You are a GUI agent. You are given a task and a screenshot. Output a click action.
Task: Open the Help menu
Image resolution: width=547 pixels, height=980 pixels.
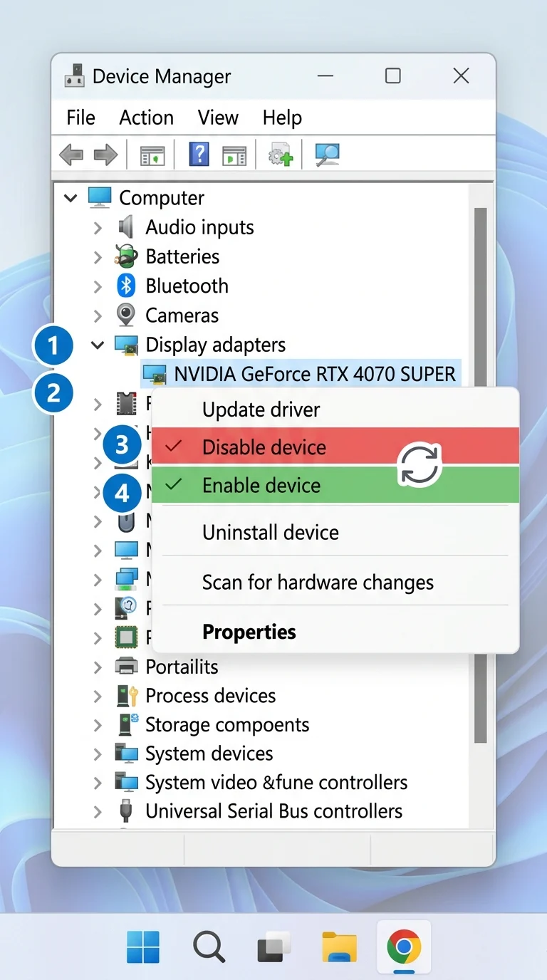282,118
